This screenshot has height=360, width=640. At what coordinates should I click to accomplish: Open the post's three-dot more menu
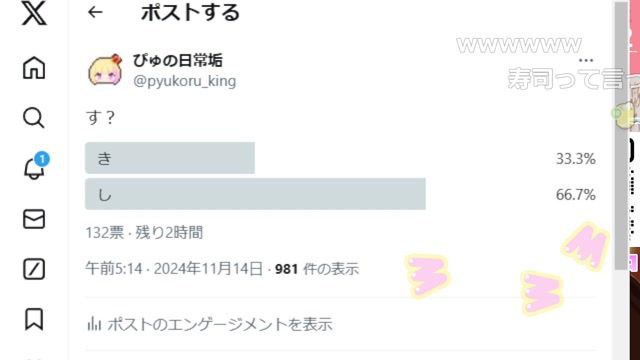586,60
